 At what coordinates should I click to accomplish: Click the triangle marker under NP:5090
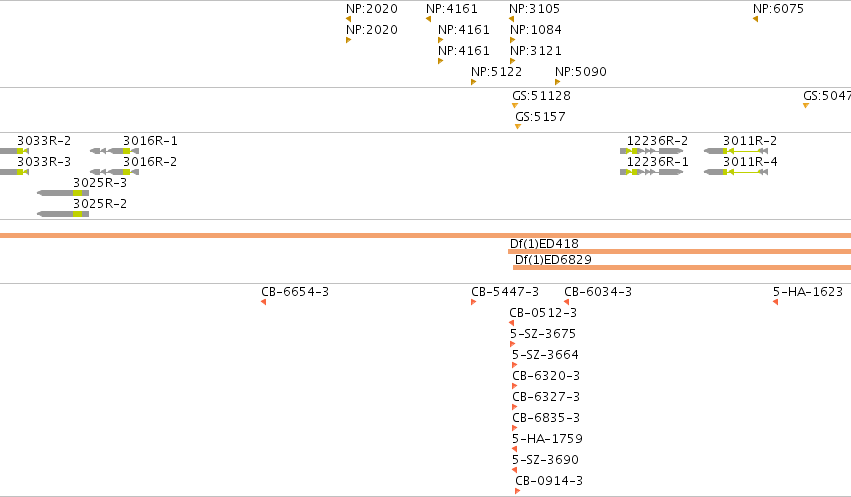[x=557, y=82]
